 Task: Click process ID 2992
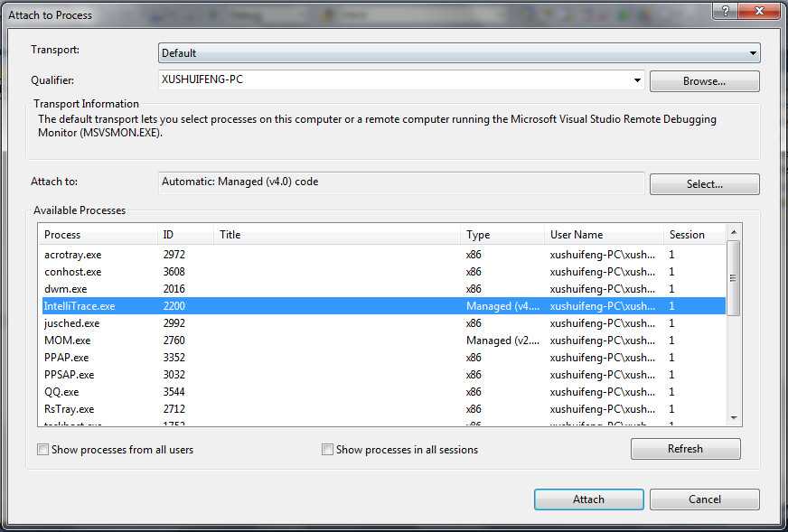pos(174,323)
